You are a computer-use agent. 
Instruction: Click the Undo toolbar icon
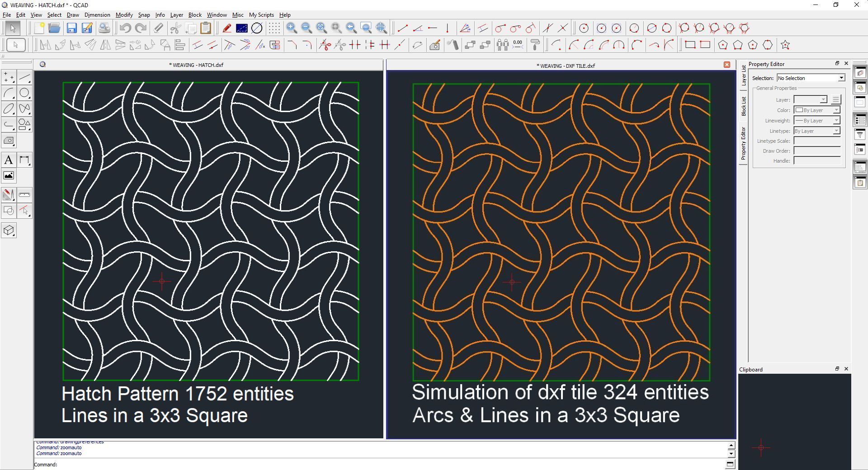(125, 28)
